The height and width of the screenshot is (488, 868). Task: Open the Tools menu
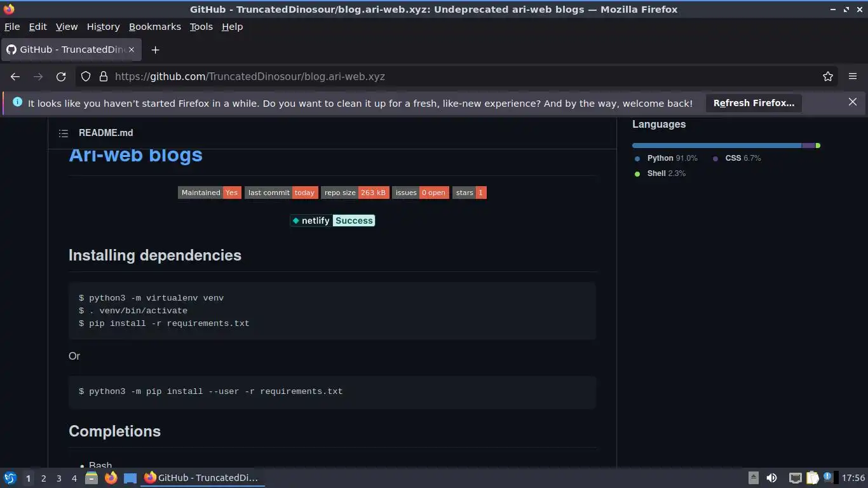click(x=201, y=27)
